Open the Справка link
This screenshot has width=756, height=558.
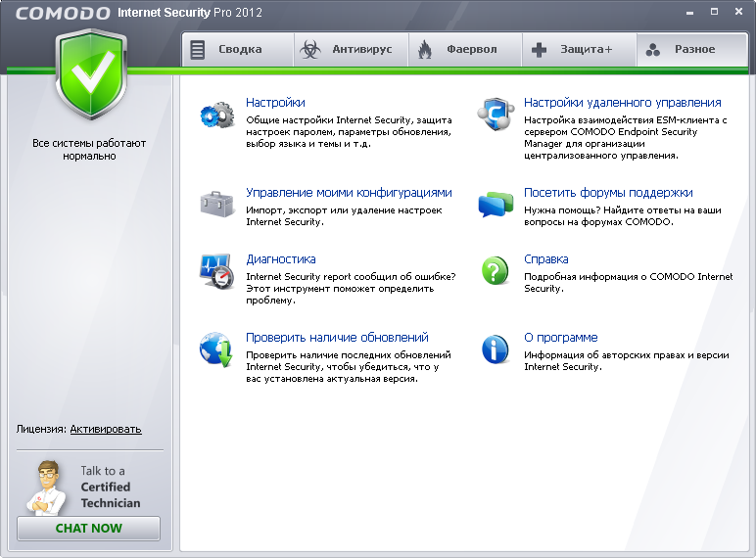(x=546, y=259)
